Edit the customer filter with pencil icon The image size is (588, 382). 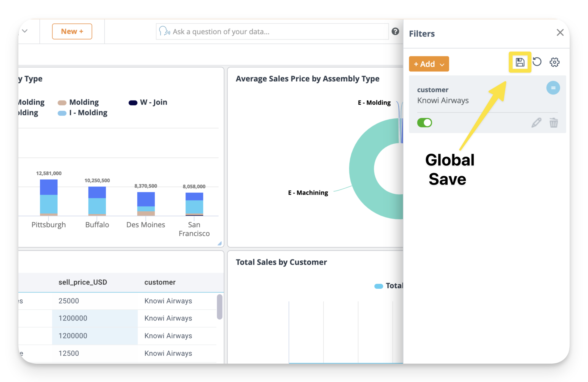click(x=536, y=122)
